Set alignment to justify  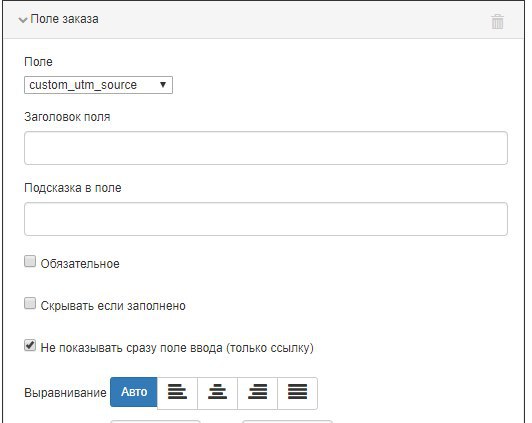297,392
